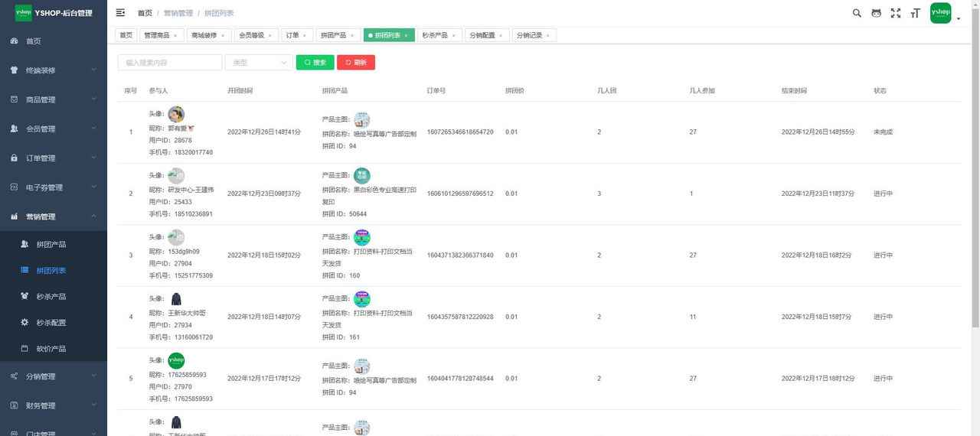The width and height of the screenshot is (980, 436).
Task: Click the avatar of user 郭有爱
Action: pos(176,115)
